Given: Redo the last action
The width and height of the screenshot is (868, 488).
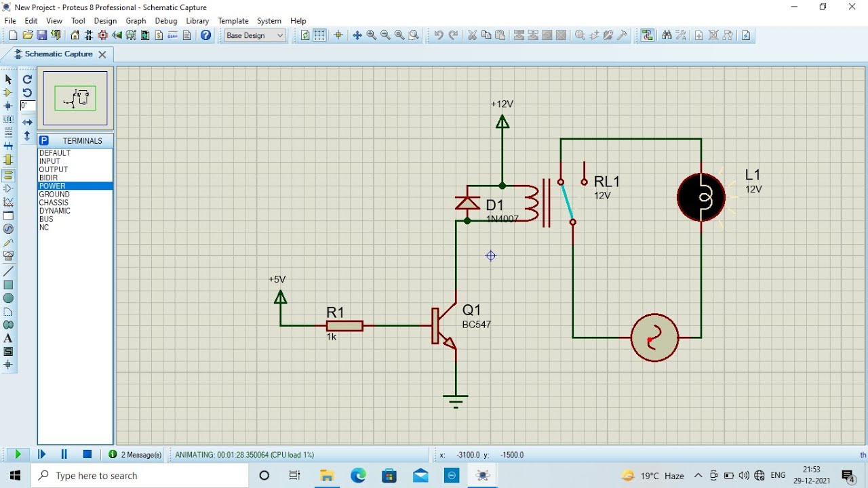Looking at the screenshot, I should tap(453, 35).
